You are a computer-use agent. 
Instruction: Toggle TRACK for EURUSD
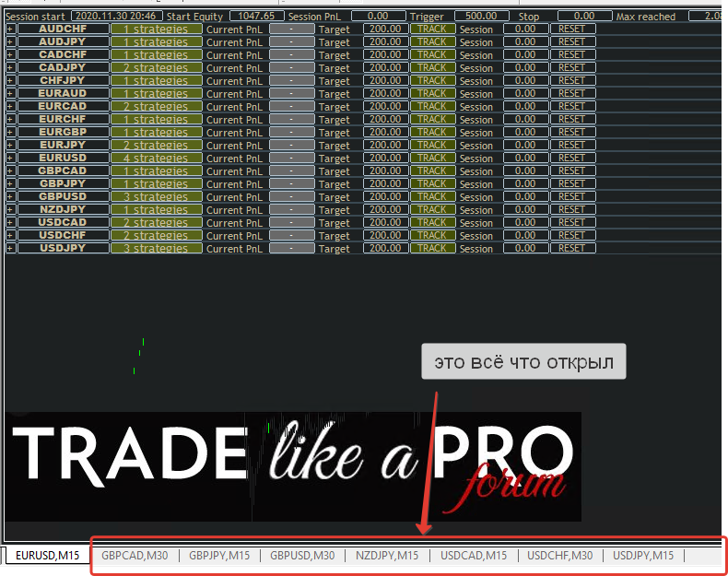tap(432, 159)
